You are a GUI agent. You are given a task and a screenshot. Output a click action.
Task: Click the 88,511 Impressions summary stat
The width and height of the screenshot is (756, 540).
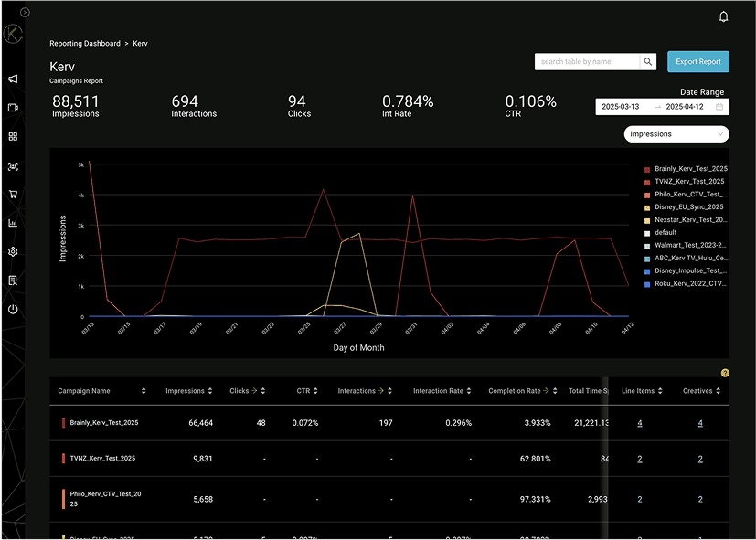tap(76, 106)
